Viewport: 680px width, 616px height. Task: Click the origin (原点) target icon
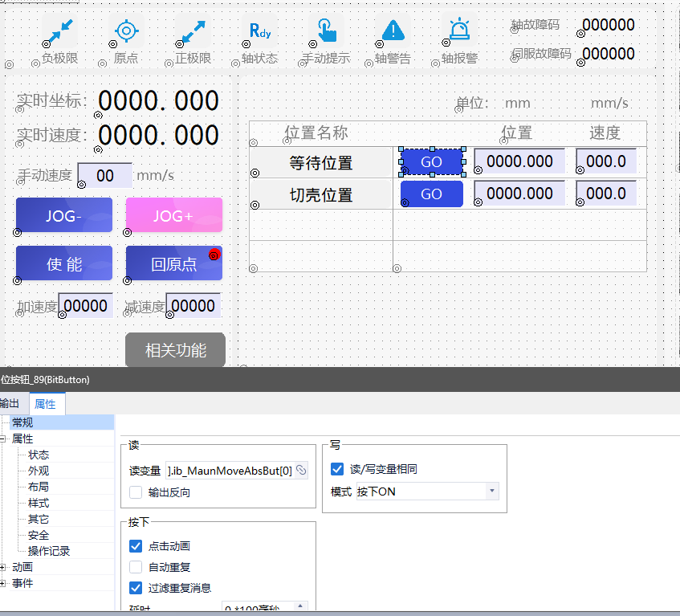coord(126,31)
